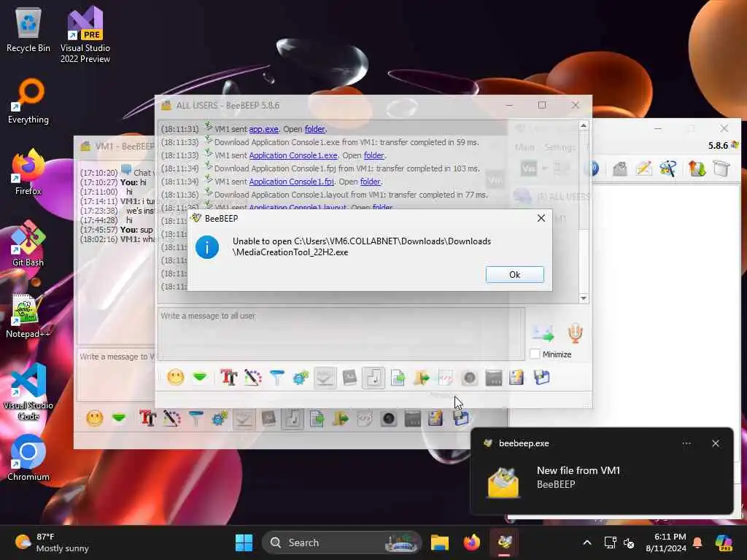Click green down arrow in VM1 chat toolbar
Viewport: 747px width, 560px height.
click(x=119, y=419)
